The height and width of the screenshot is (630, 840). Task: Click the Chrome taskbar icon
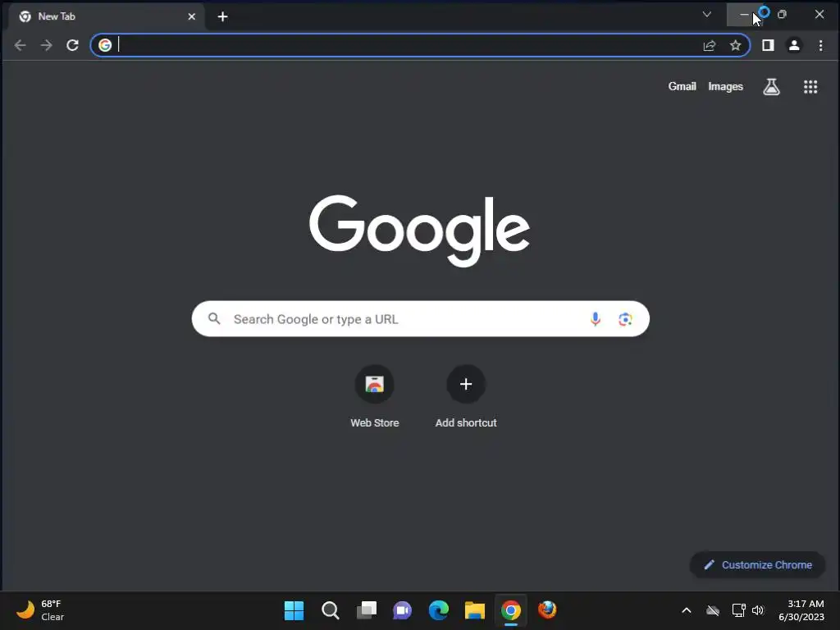[511, 610]
